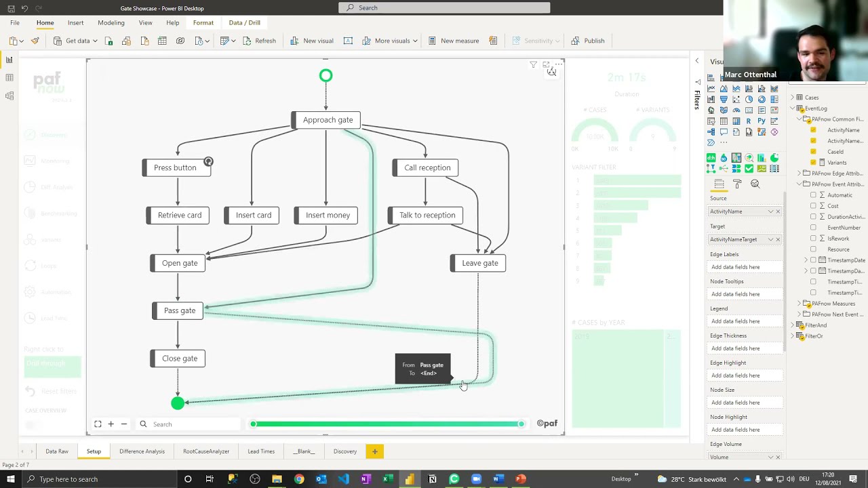Viewport: 868px width, 488px height.
Task: Open the Fields well tab icon
Action: 719,184
